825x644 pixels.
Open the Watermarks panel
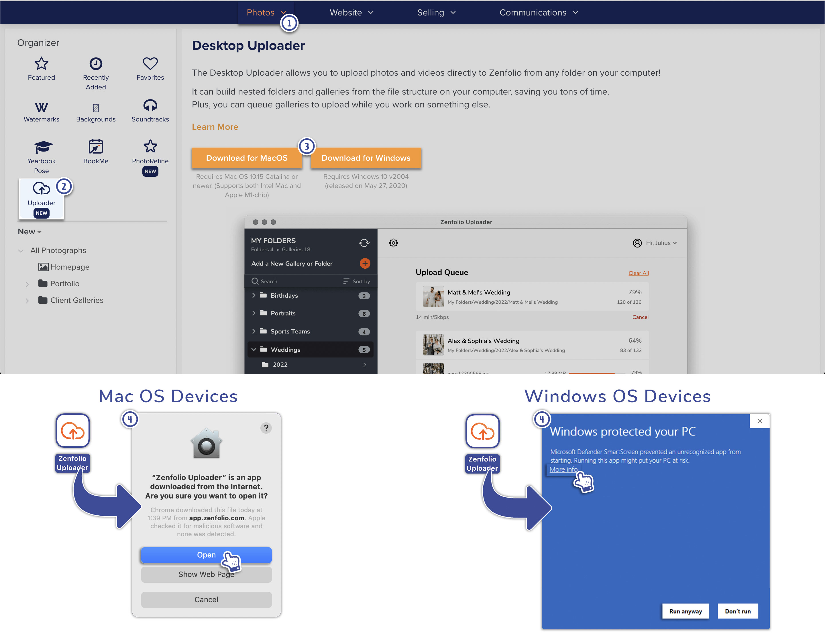pyautogui.click(x=41, y=108)
